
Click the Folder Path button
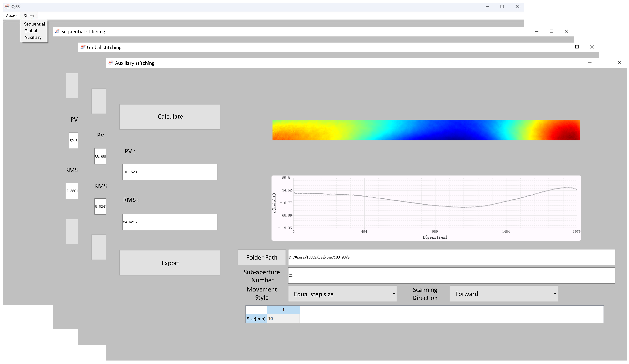tap(261, 257)
